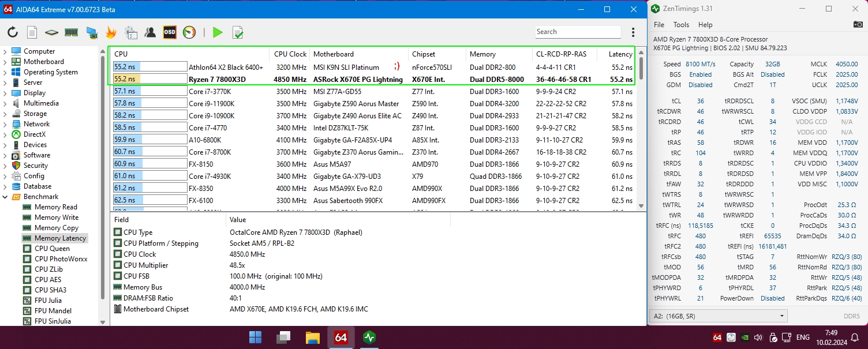Image resolution: width=868 pixels, height=349 pixels.
Task: Click the Windows Start button
Action: point(256,338)
